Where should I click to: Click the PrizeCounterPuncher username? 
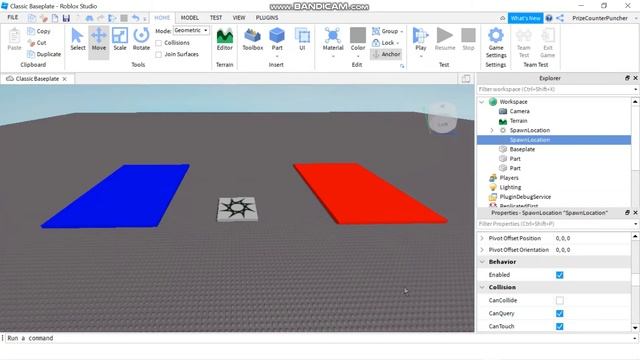600,18
